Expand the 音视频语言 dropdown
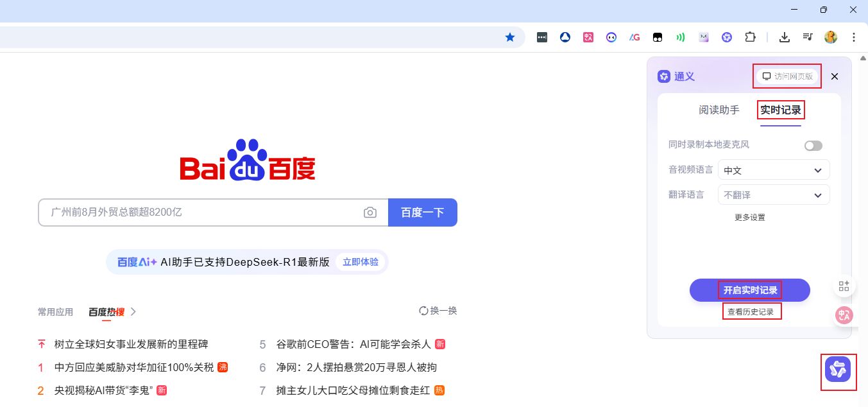Image resolution: width=868 pixels, height=407 pixels. [x=774, y=170]
